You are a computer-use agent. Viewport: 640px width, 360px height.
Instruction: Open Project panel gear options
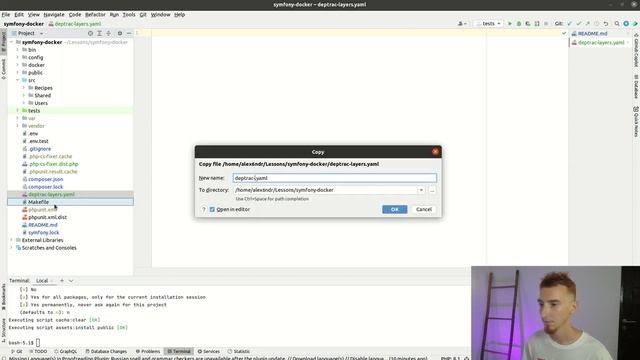[120, 33]
